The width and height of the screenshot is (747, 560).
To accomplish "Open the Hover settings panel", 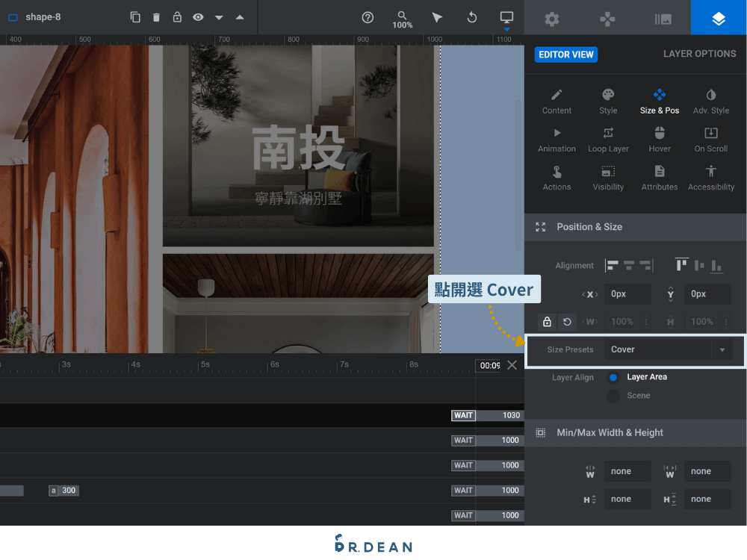I will pos(659,142).
